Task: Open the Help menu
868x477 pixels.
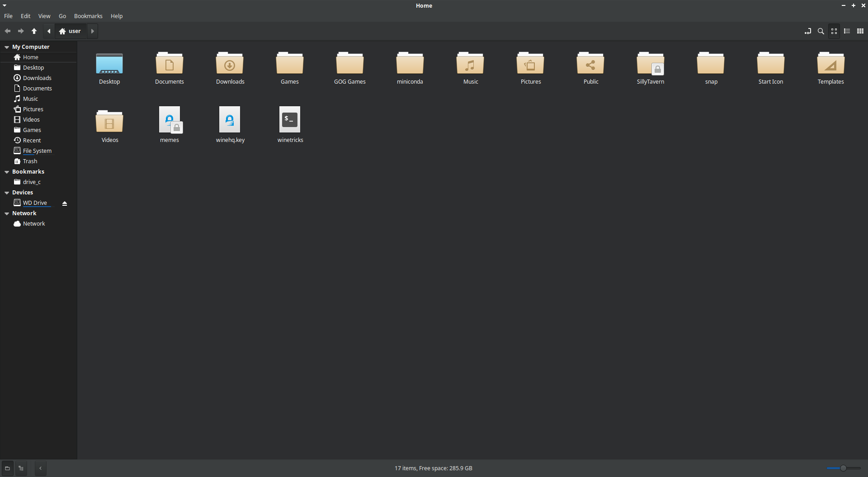Action: [117, 16]
